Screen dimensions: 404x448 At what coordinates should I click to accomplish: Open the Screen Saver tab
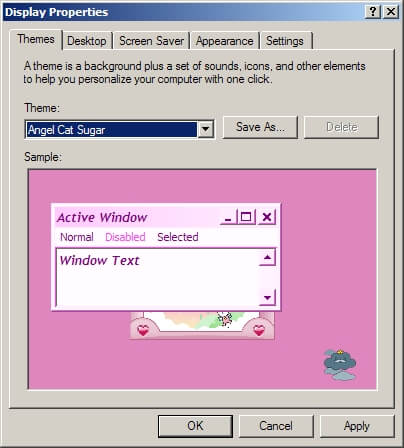pos(151,41)
